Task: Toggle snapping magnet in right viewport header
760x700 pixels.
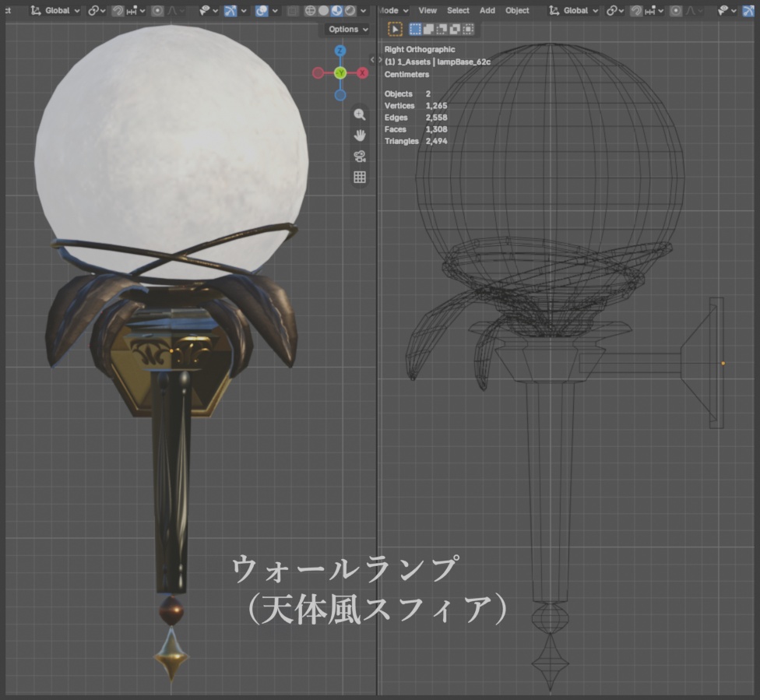Action: click(x=636, y=10)
